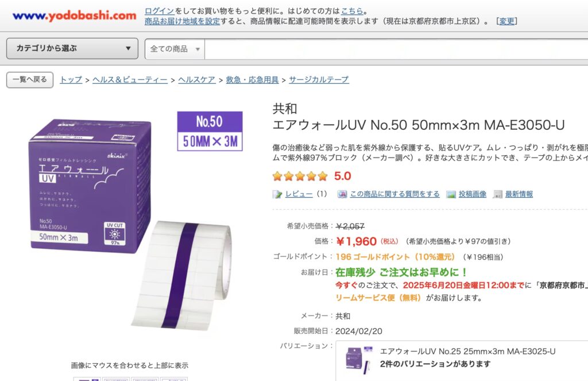The image size is (588, 381).
Task: Expand the 全ての商品 search filter
Action: (x=175, y=49)
